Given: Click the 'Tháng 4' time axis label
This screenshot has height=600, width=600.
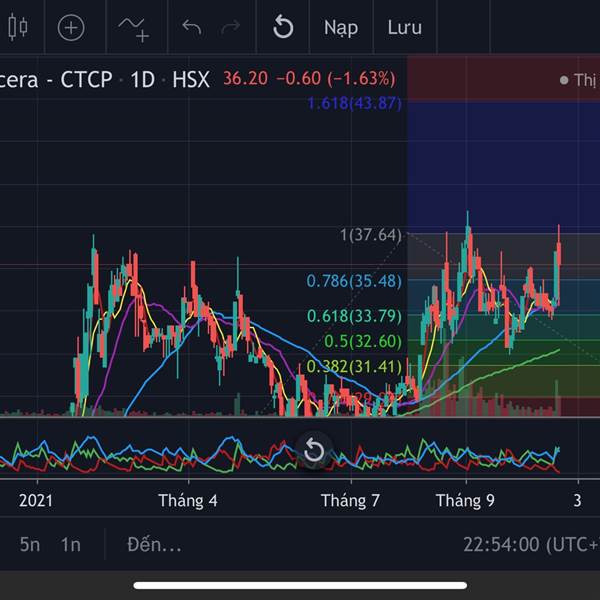Looking at the screenshot, I should click(187, 500).
